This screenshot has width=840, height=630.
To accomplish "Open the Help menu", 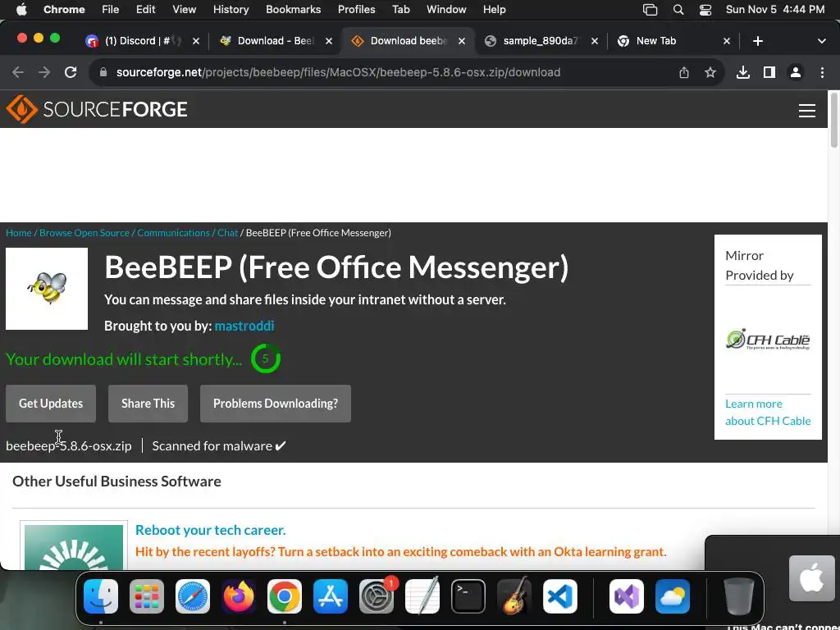I will pyautogui.click(x=494, y=10).
